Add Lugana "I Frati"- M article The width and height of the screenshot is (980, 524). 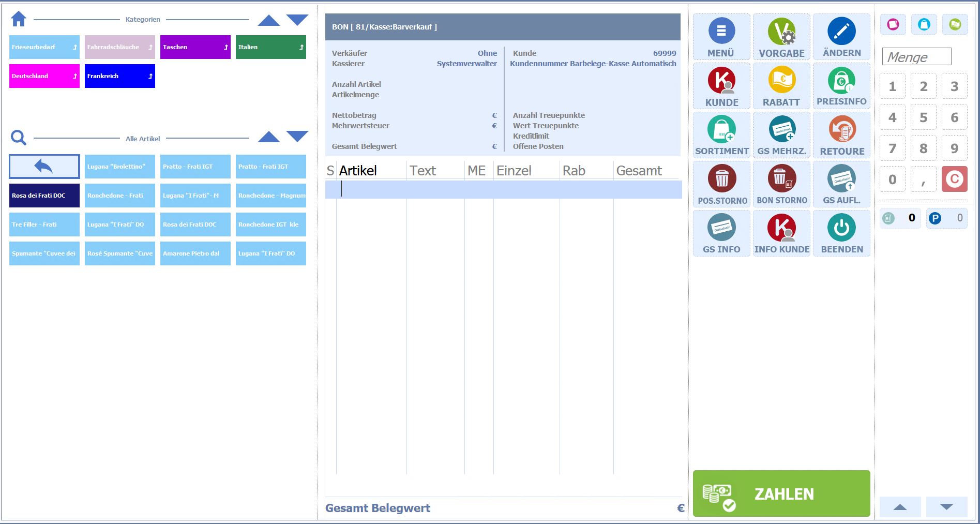(195, 196)
